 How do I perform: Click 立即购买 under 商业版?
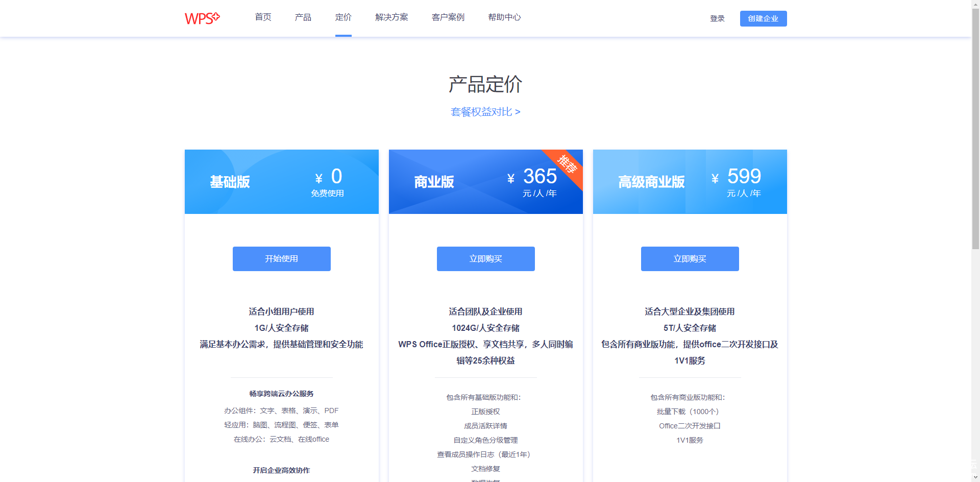coord(486,259)
